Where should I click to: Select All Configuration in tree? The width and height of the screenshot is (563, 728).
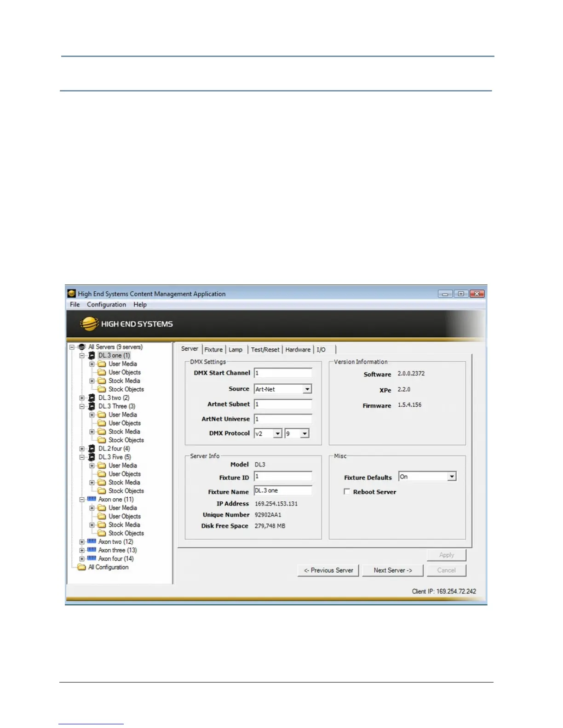(108, 567)
